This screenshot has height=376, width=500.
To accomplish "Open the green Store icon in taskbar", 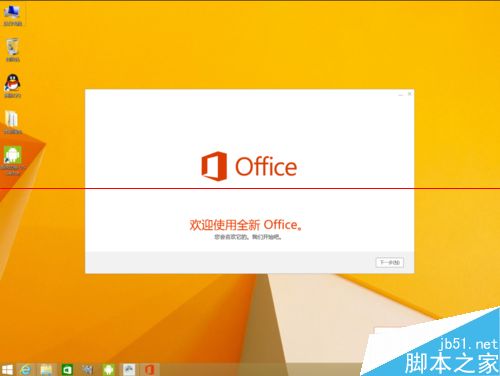I will click(x=67, y=369).
